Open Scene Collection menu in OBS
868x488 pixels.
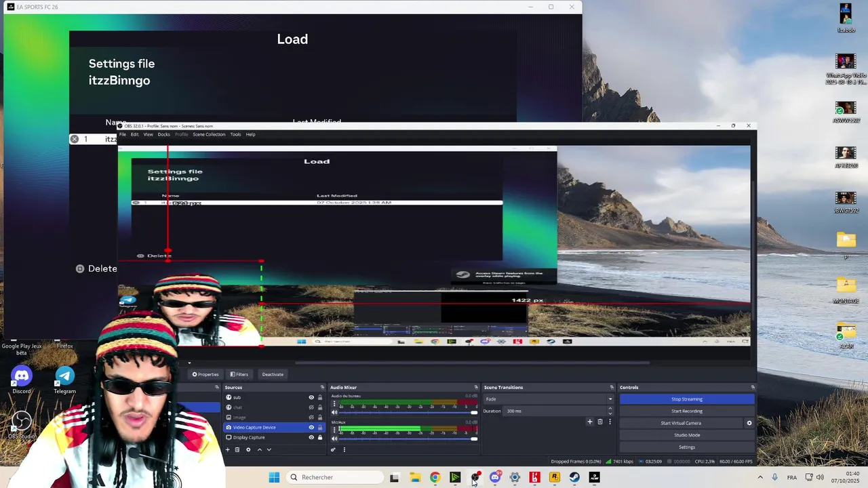209,134
